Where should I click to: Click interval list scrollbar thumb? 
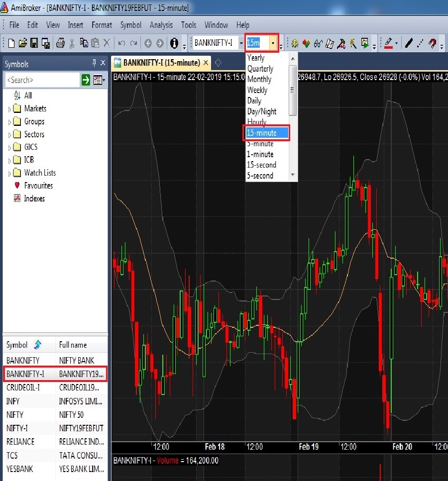(292, 90)
